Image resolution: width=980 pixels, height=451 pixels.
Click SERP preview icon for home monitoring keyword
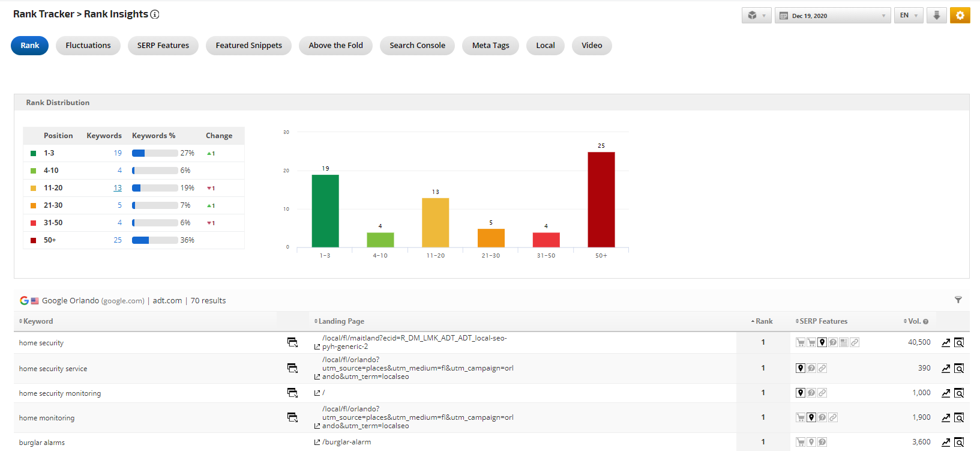(x=292, y=417)
